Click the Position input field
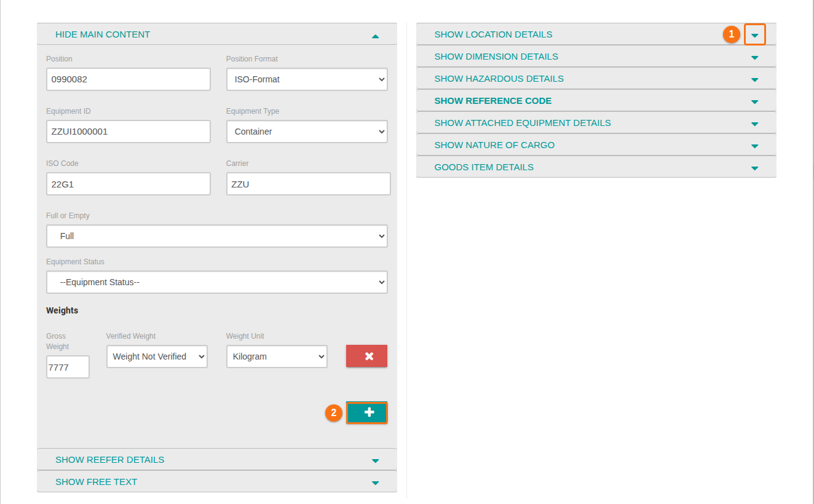 [128, 79]
